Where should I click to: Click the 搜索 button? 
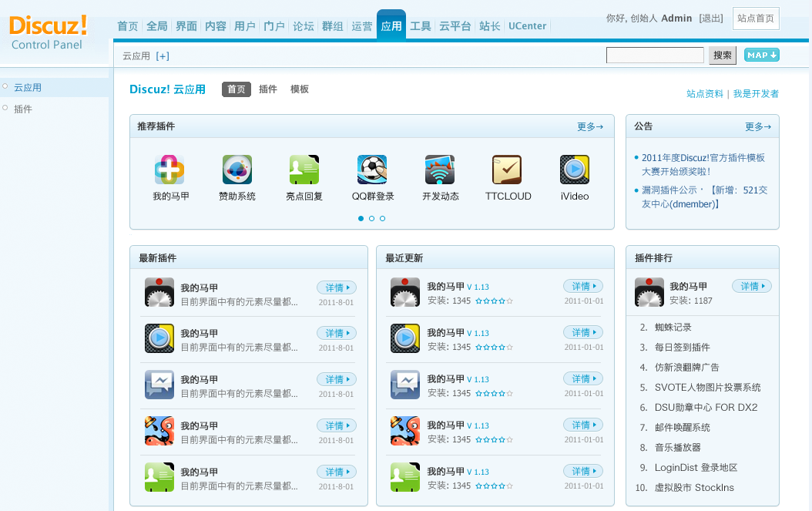(x=723, y=55)
